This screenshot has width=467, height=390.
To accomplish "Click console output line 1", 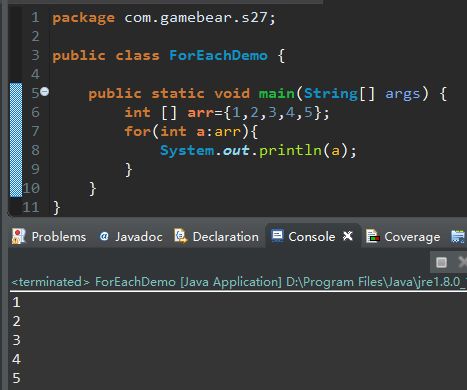I will point(16,302).
